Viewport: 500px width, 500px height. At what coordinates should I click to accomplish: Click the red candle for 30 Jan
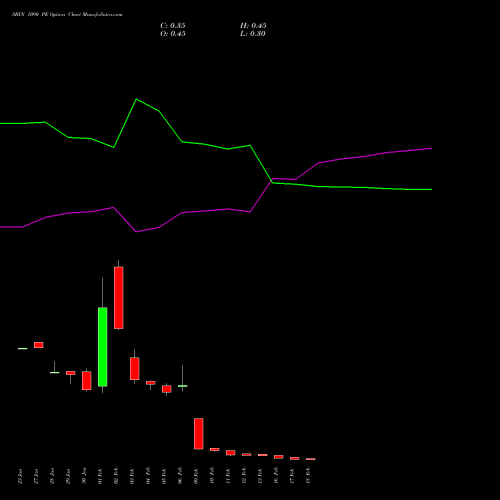pyautogui.click(x=87, y=380)
